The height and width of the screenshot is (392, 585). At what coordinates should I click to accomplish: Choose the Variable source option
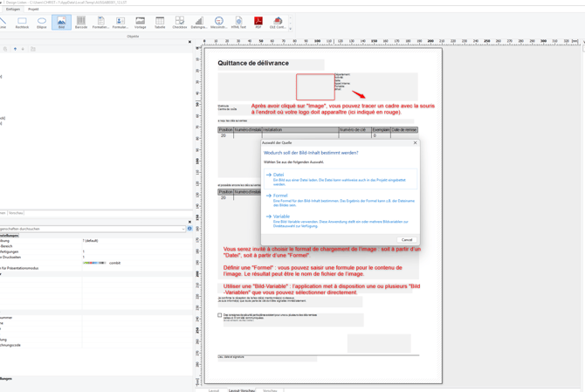281,217
